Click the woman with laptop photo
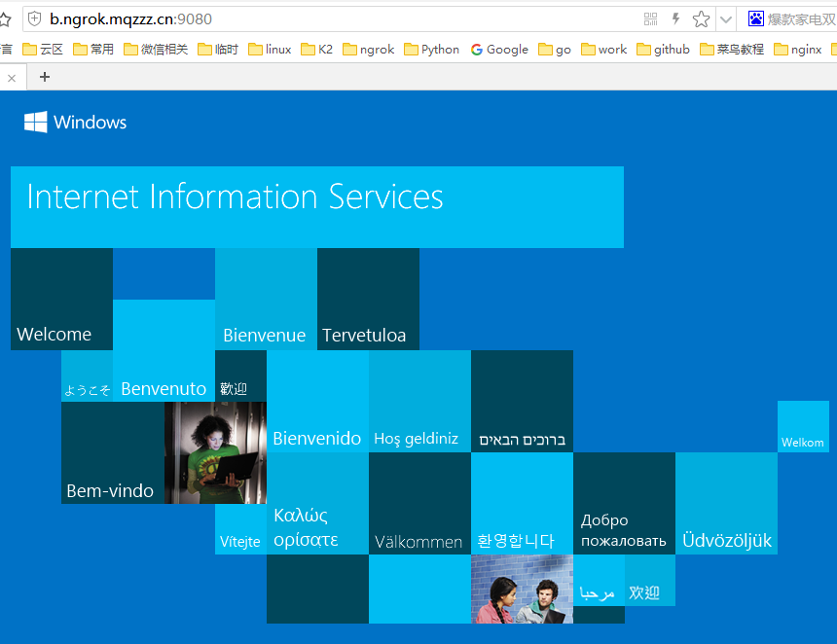The image size is (837, 644). 215,452
